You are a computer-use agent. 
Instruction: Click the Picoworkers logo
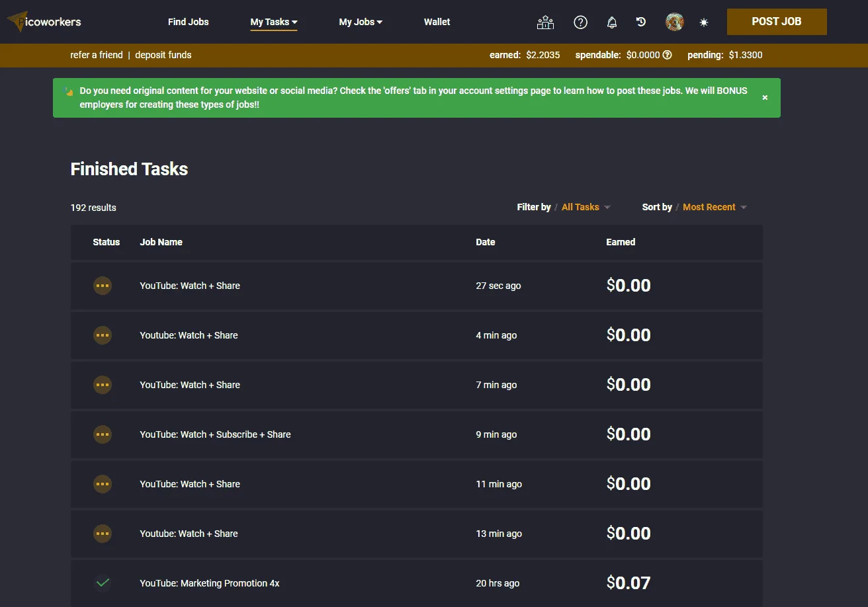pyautogui.click(x=44, y=21)
